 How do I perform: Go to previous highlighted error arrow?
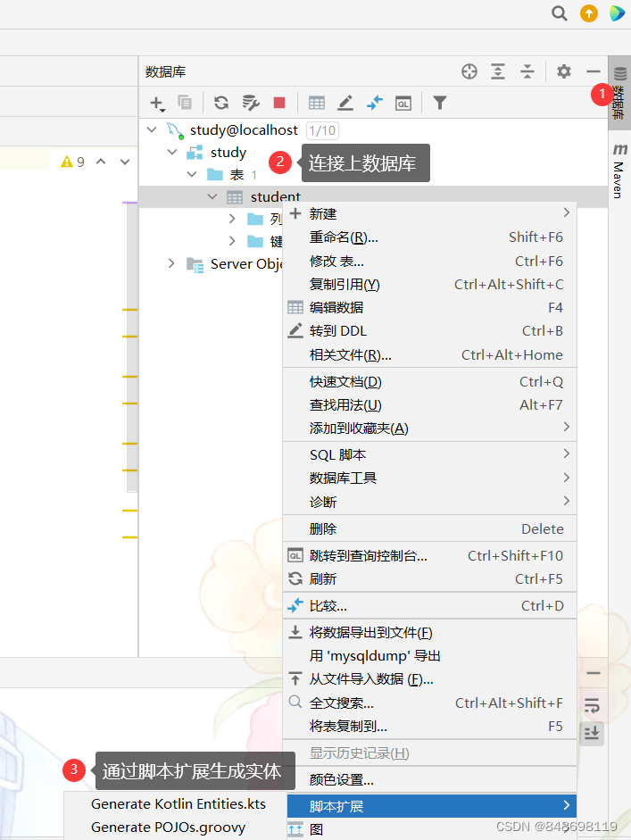click(x=101, y=162)
